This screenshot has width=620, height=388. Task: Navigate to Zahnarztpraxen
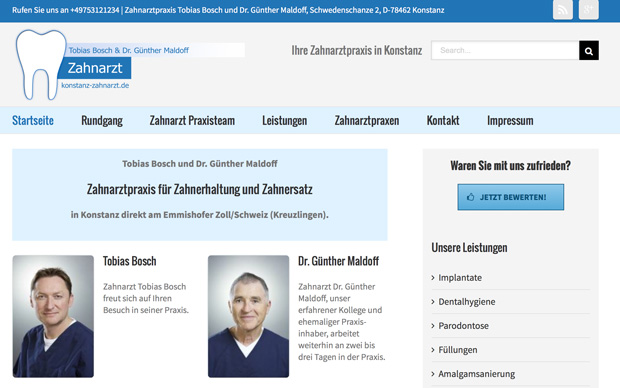pos(367,120)
